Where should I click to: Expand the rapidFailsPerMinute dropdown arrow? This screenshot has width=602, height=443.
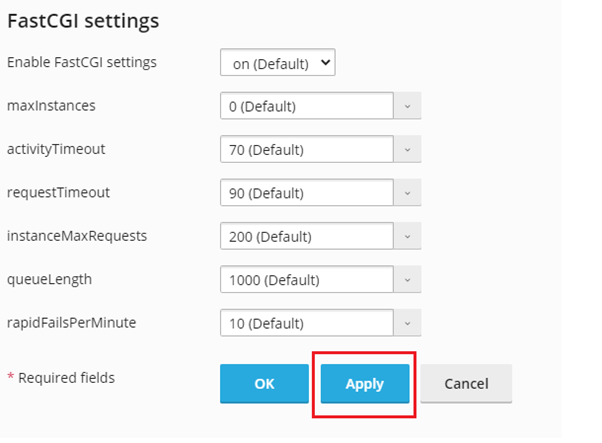click(x=407, y=323)
